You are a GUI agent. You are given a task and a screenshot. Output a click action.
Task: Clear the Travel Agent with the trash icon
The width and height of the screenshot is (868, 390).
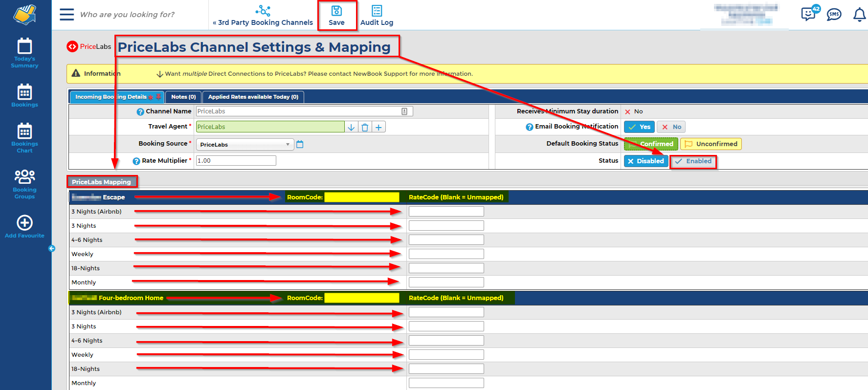point(365,127)
